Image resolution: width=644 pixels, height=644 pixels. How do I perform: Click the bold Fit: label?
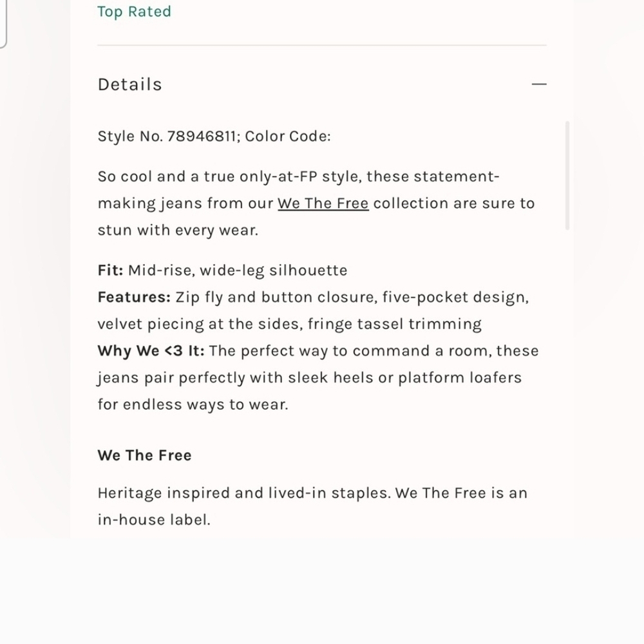click(110, 270)
